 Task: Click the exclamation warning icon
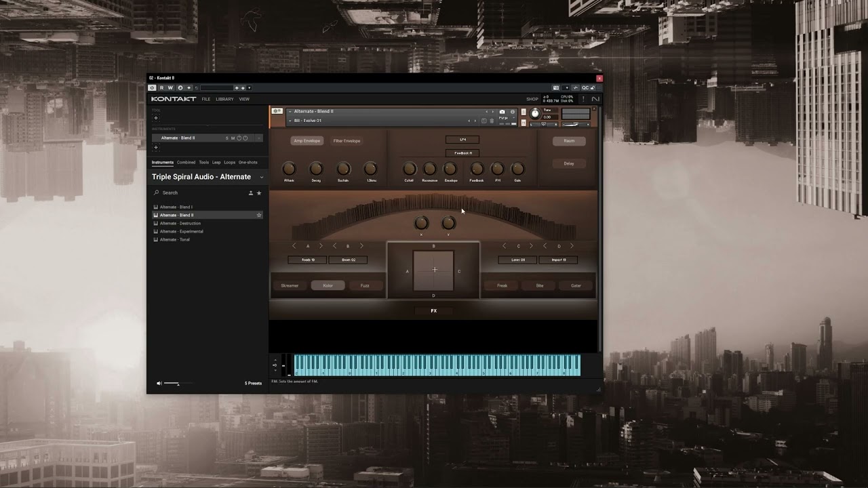coord(583,99)
